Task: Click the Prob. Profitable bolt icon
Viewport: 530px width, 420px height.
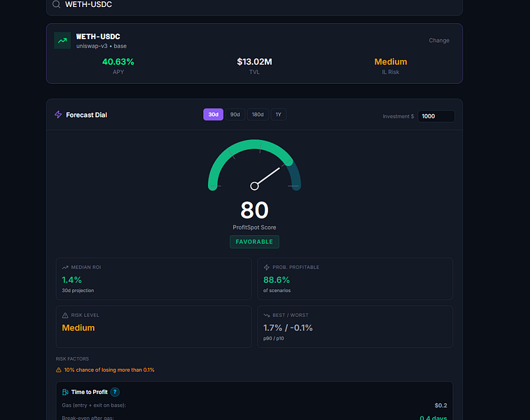Action: (x=266, y=267)
